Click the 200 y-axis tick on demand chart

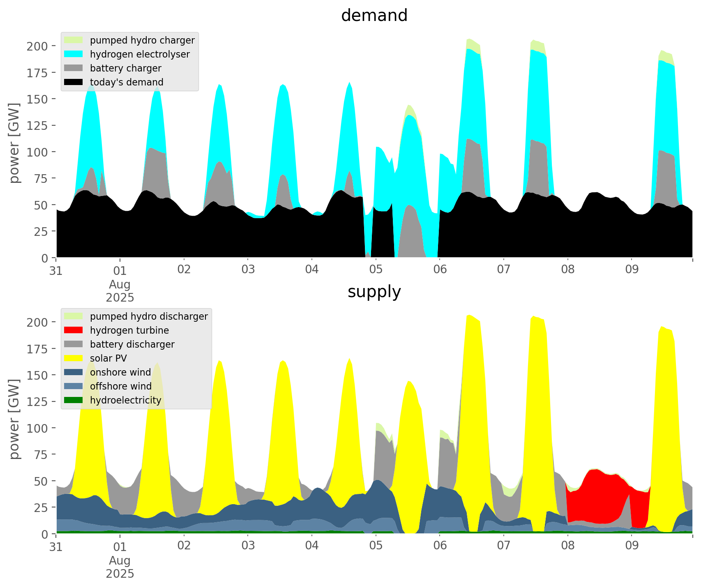click(x=37, y=46)
